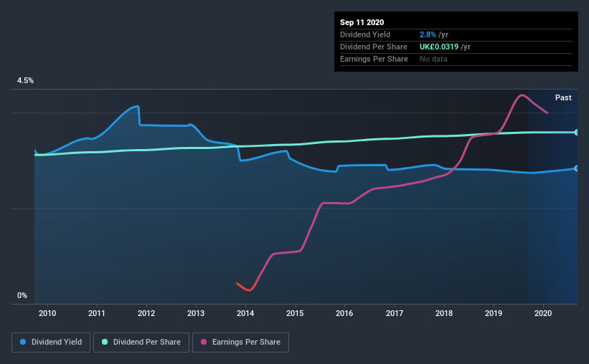Click the 2.8% Dividend Yield tooltip value
The width and height of the screenshot is (589, 364).
(428, 34)
